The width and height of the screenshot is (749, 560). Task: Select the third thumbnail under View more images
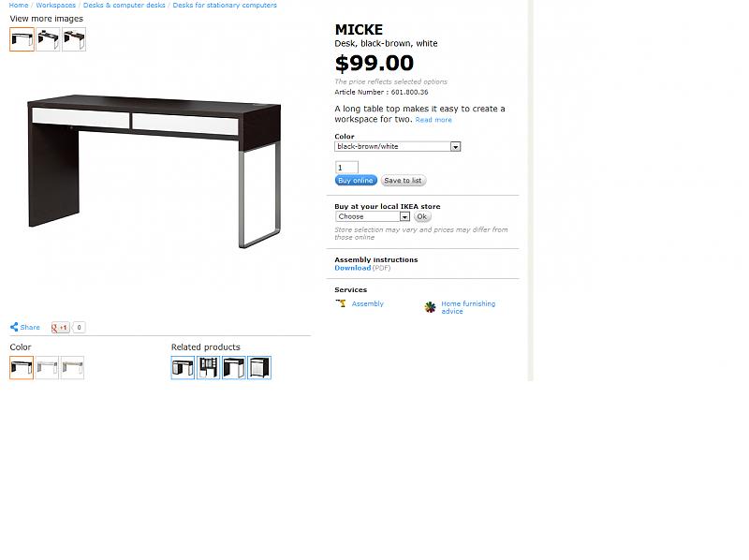pyautogui.click(x=74, y=39)
